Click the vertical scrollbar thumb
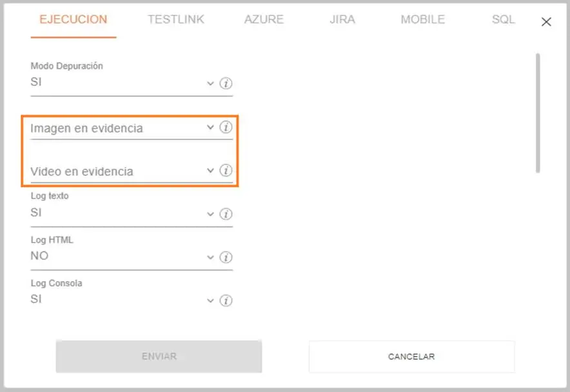 pos(538,113)
